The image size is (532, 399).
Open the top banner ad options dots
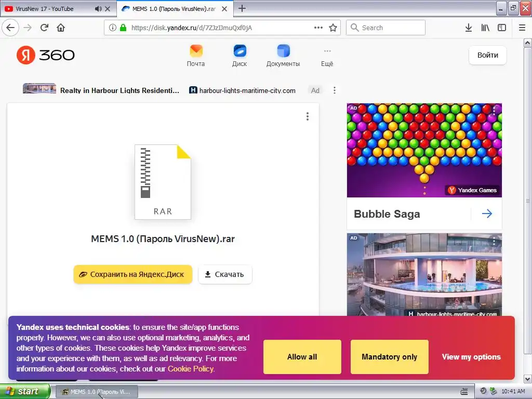(x=335, y=90)
